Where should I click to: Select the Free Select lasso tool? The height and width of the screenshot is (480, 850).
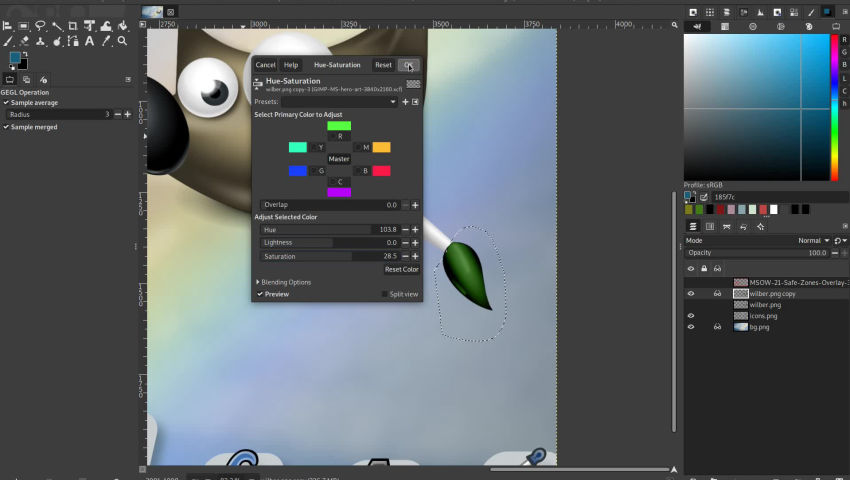click(40, 25)
